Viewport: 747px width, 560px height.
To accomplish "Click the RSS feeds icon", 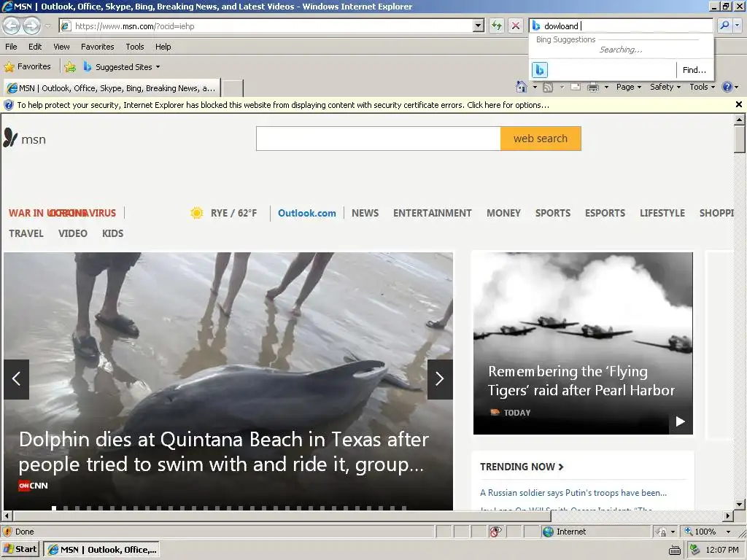I will click(548, 87).
